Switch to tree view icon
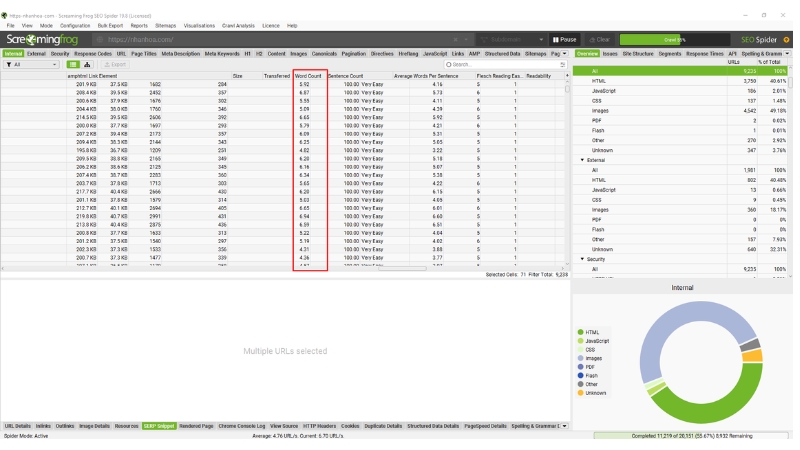Viewport: 800px width, 450px height. coord(87,65)
